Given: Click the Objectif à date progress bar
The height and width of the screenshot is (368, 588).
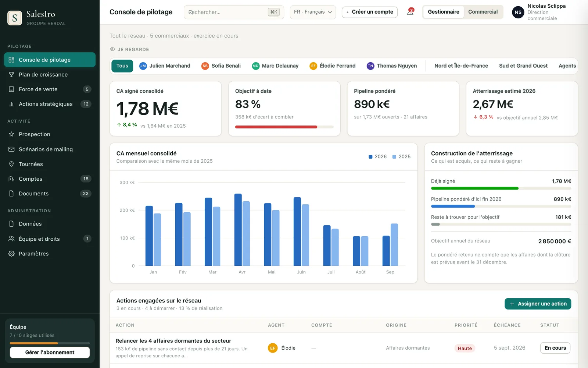Looking at the screenshot, I should coord(284,127).
